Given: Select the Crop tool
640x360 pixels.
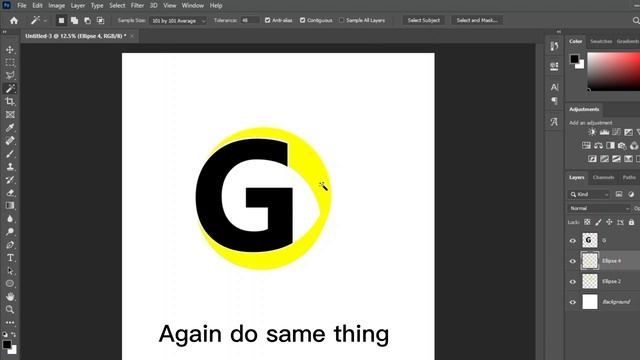Looking at the screenshot, I should coord(10,101).
